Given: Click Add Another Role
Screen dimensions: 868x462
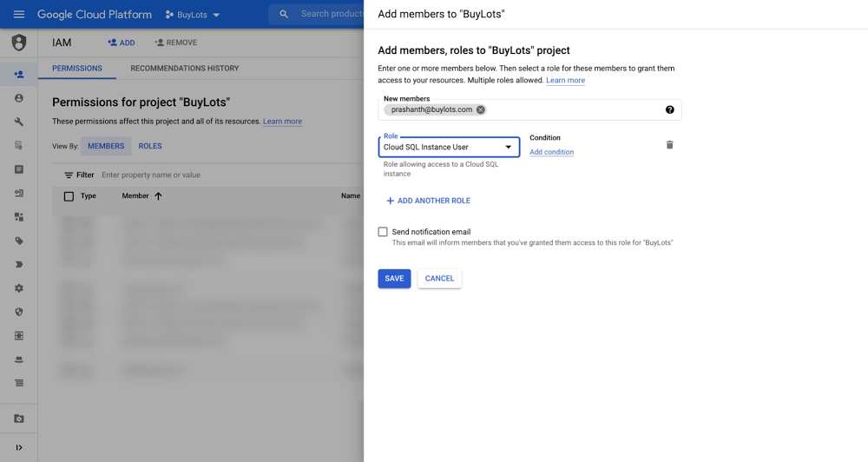Looking at the screenshot, I should click(428, 201).
